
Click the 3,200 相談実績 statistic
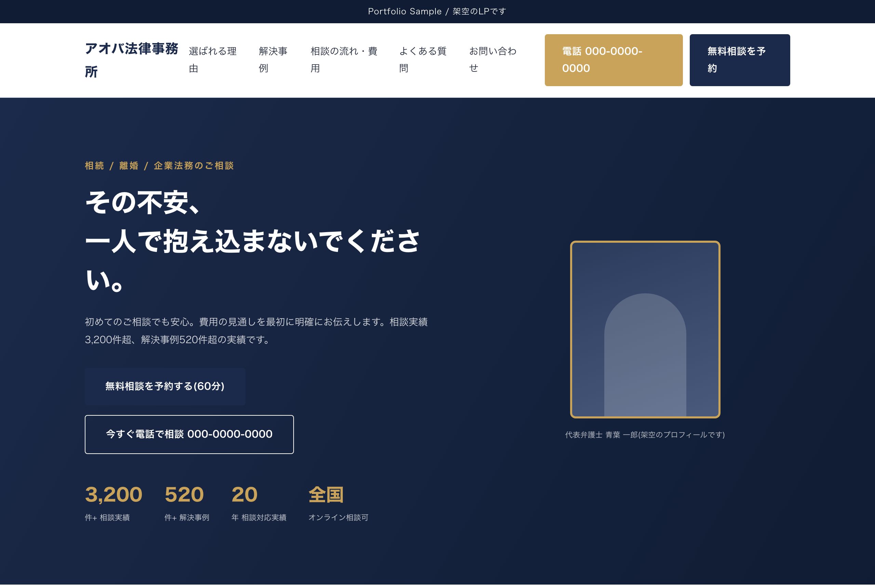[113, 503]
